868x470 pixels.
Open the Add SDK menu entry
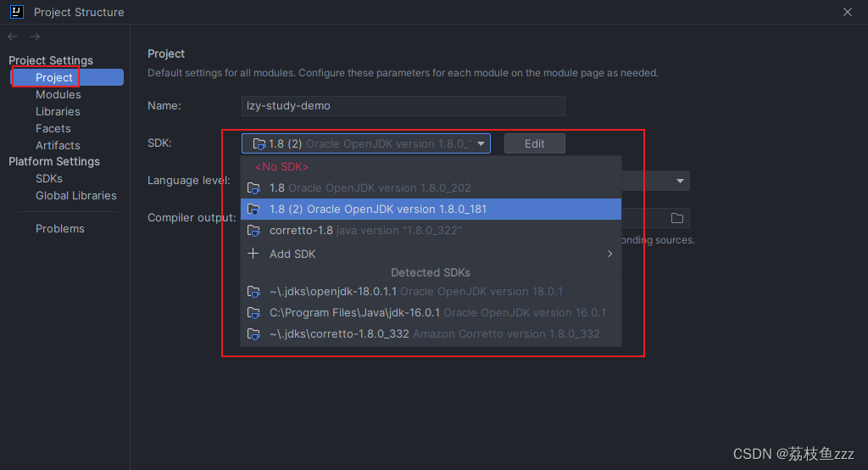coord(431,254)
